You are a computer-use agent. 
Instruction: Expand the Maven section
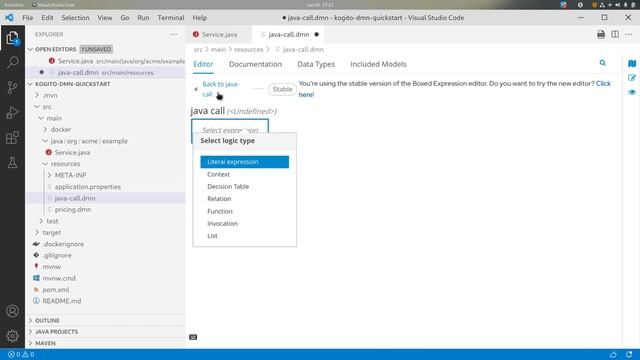pyautogui.click(x=106, y=343)
